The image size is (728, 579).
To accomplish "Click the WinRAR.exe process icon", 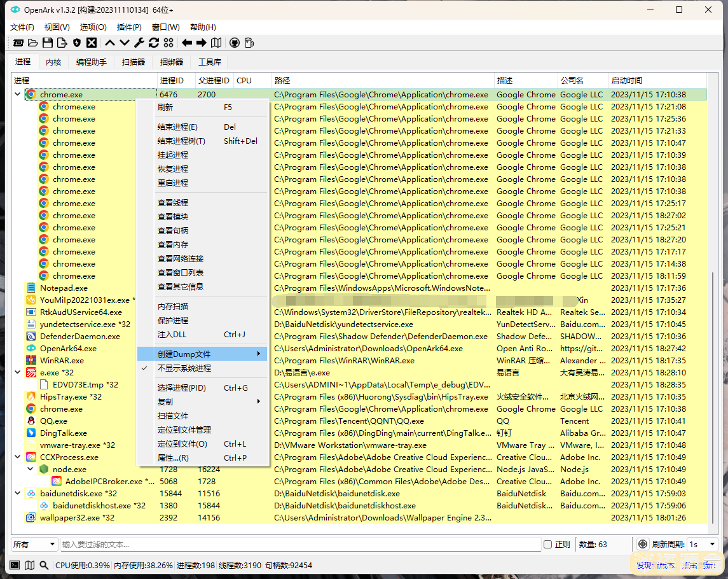I will (x=31, y=361).
